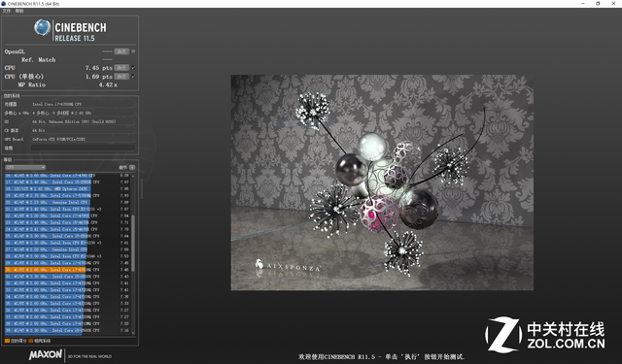The image size is (622, 364).
Task: Click the orange 您的得分 legend swatch
Action: (x=7, y=341)
